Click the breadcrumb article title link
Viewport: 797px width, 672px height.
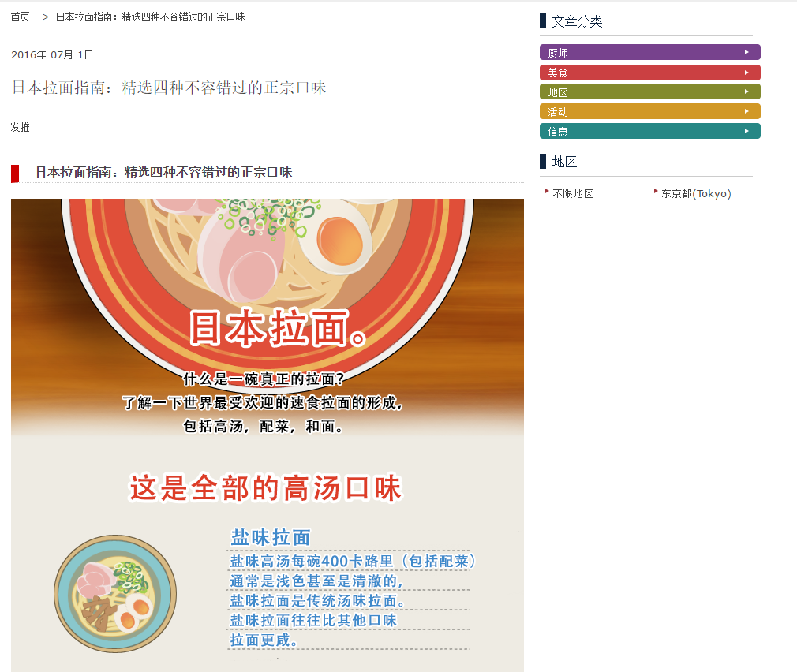[x=150, y=17]
